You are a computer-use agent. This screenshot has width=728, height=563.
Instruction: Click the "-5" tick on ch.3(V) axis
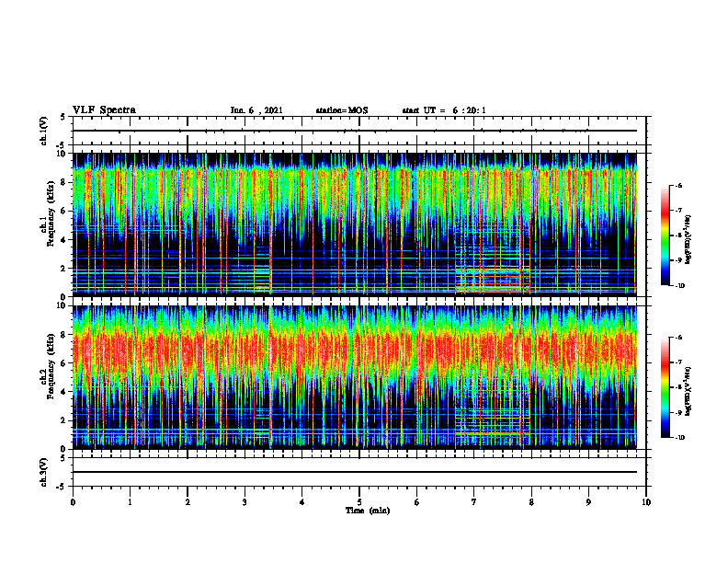click(62, 487)
